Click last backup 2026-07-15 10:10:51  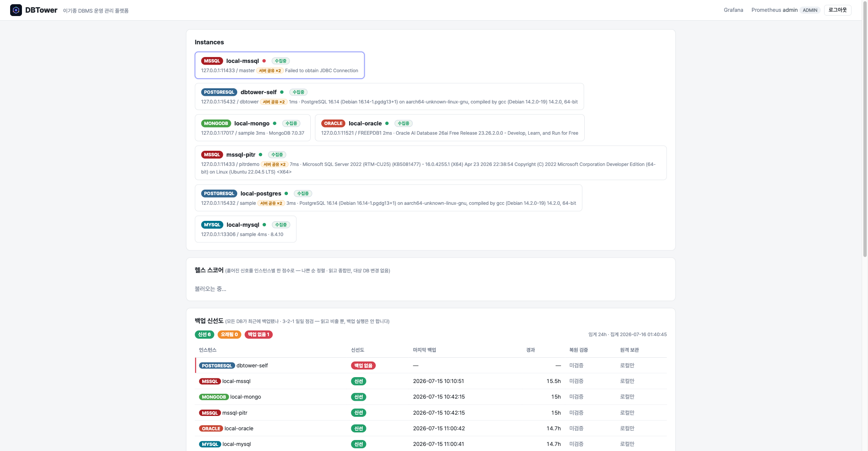[x=439, y=381]
